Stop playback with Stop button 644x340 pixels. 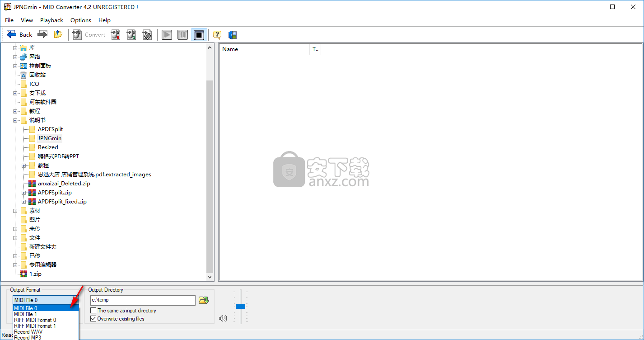[x=199, y=35]
